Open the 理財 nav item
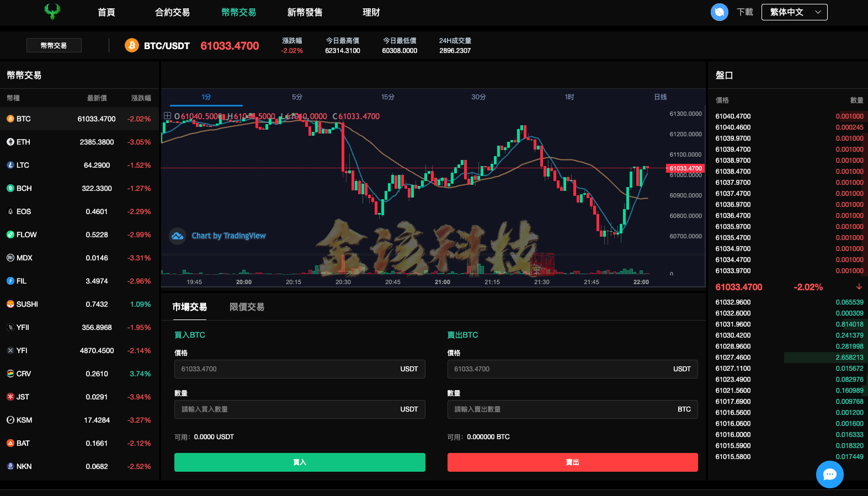 pos(371,12)
